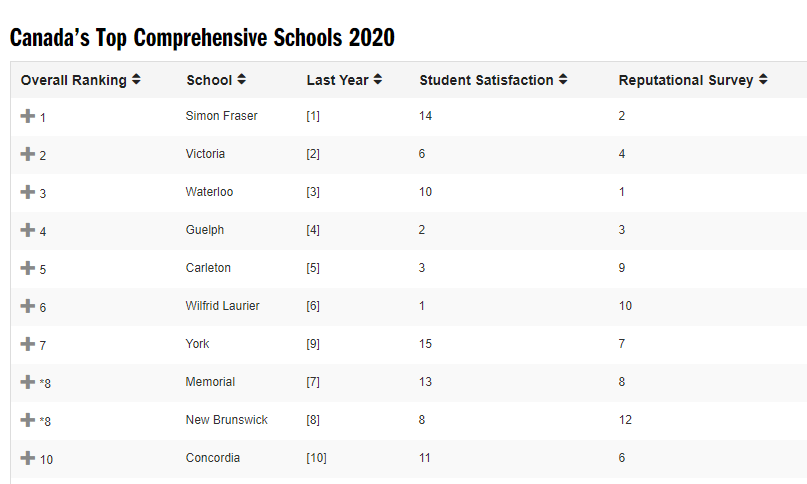
Task: Show details for Wilfrid Laurier row
Action: (x=28, y=306)
